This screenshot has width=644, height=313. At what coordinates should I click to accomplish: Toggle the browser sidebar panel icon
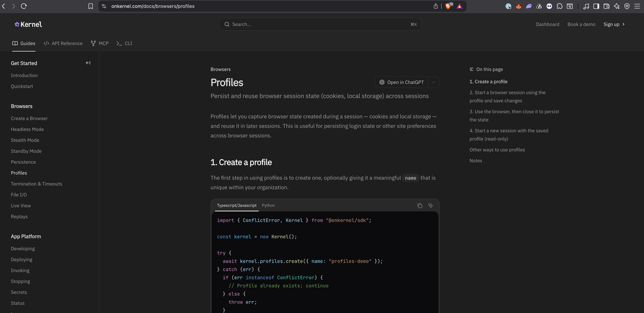pyautogui.click(x=596, y=6)
